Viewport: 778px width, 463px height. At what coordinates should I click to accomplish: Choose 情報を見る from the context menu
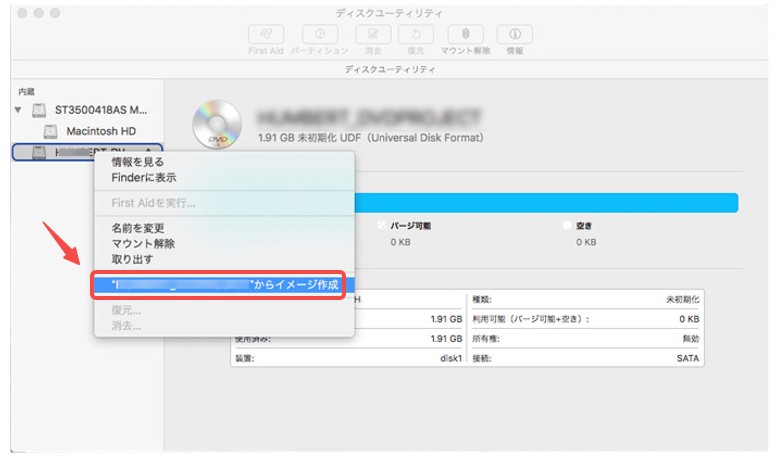[x=137, y=162]
